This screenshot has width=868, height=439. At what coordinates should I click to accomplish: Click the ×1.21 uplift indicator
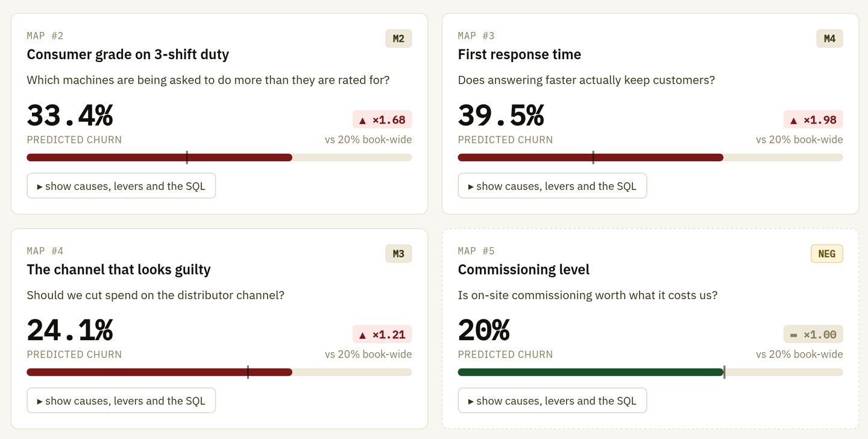point(382,334)
